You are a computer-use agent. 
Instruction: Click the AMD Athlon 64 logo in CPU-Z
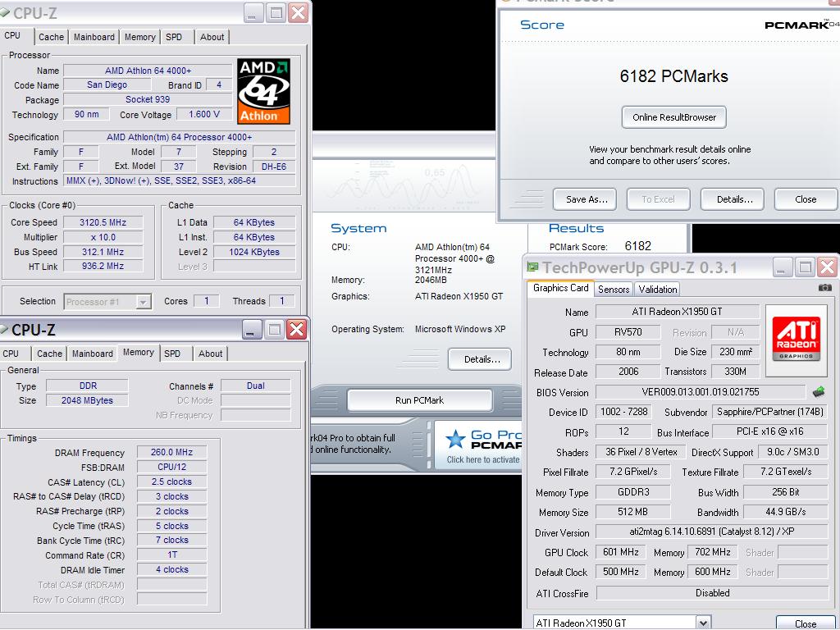(x=263, y=92)
